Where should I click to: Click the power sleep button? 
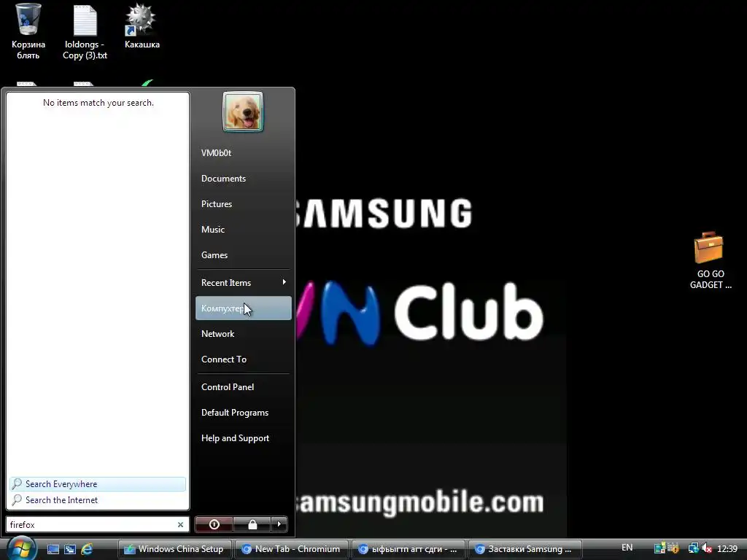tap(214, 524)
